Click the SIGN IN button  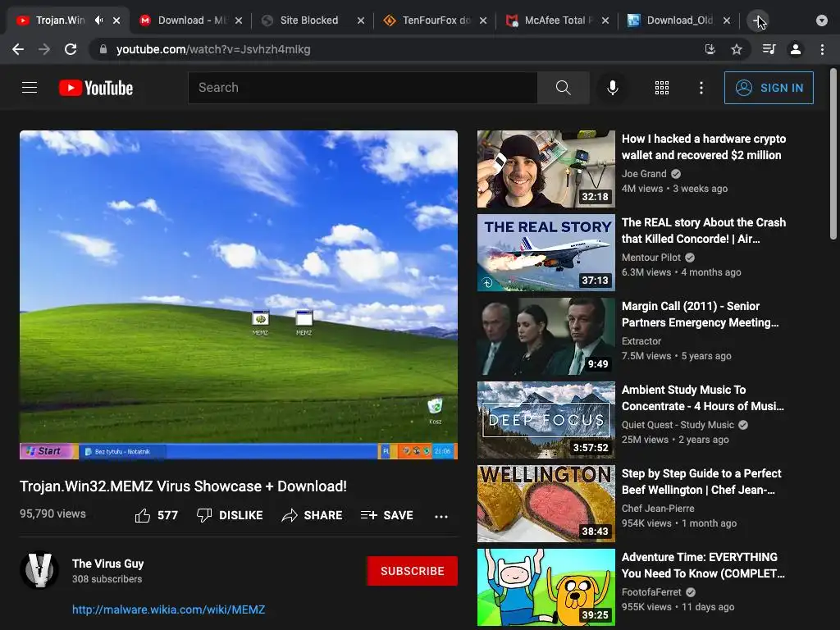pos(769,88)
